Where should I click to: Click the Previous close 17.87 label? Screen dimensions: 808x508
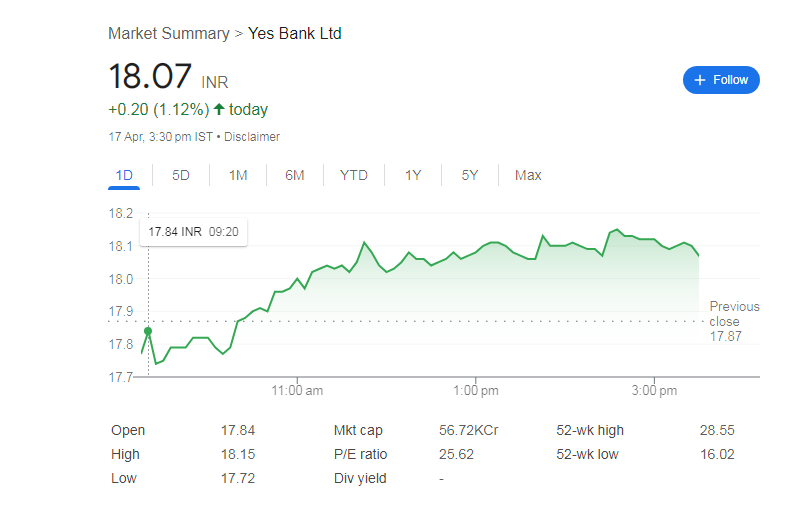734,322
